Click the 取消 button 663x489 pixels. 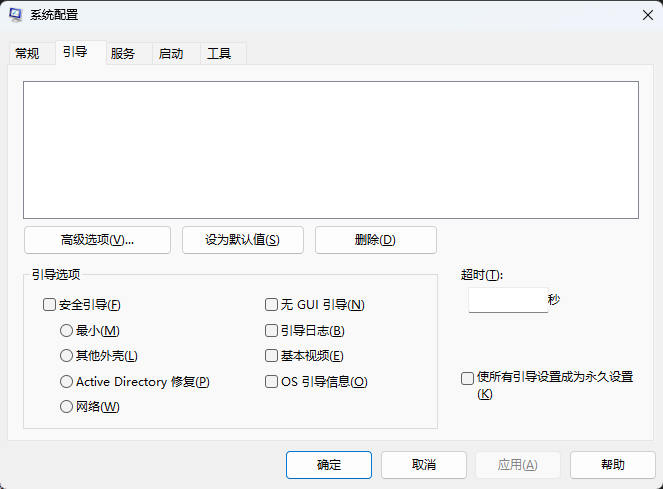[424, 465]
